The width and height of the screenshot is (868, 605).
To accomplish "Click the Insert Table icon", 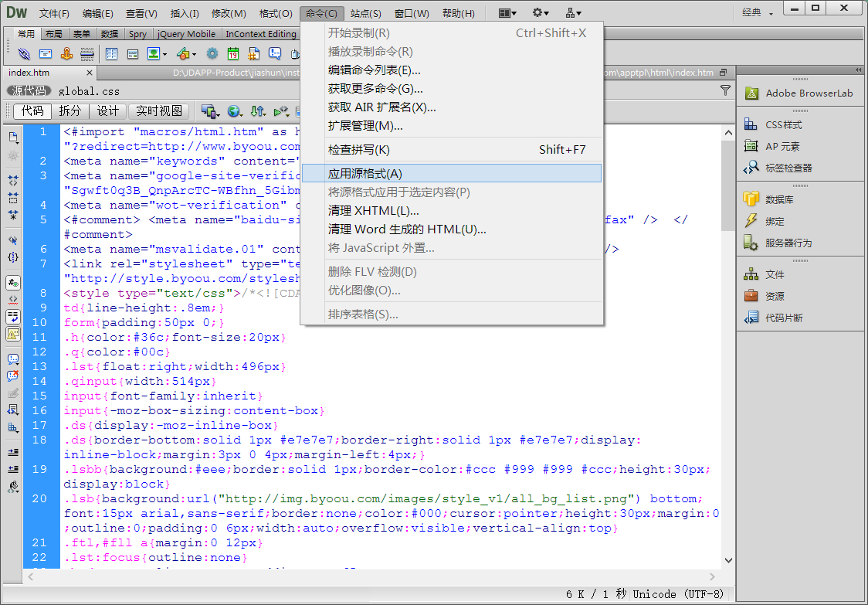I will tap(111, 54).
